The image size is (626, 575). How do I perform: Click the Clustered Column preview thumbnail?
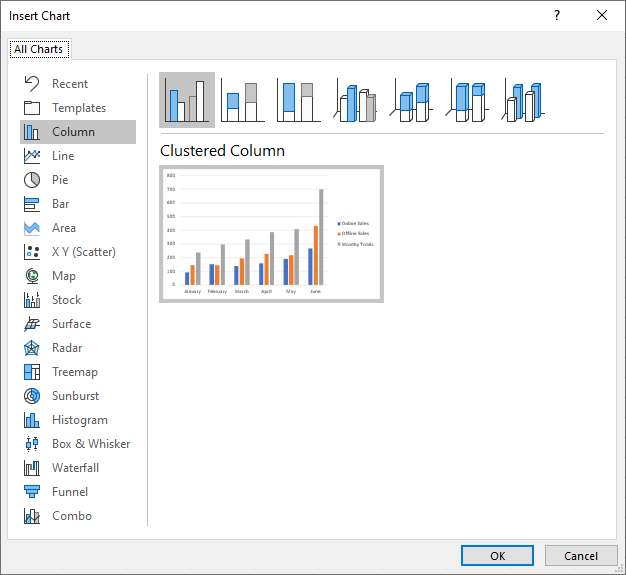[271, 234]
